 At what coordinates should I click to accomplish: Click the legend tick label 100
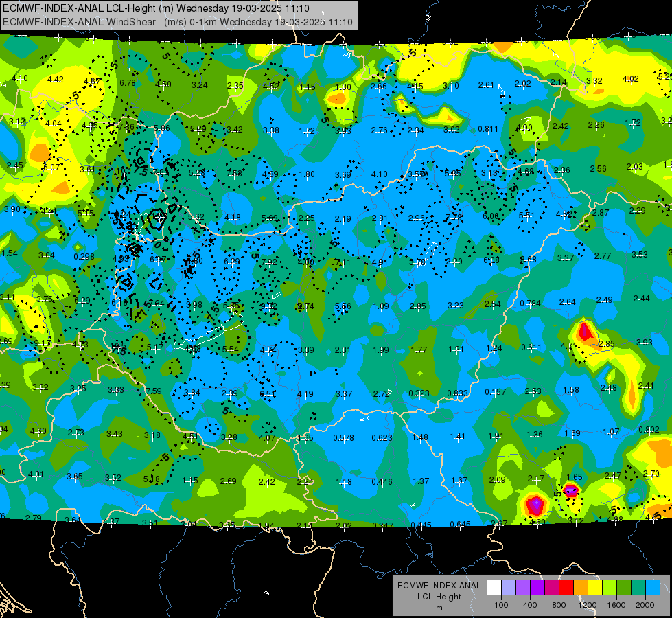(501, 605)
